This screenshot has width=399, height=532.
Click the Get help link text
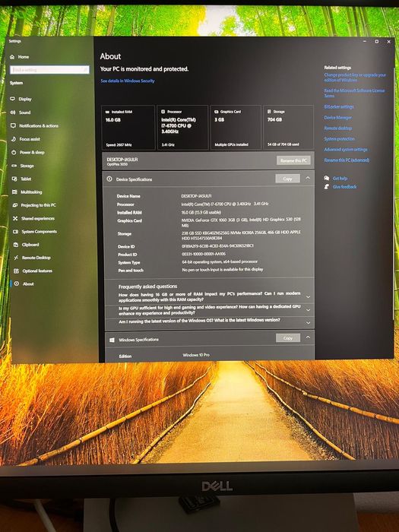[340, 178]
